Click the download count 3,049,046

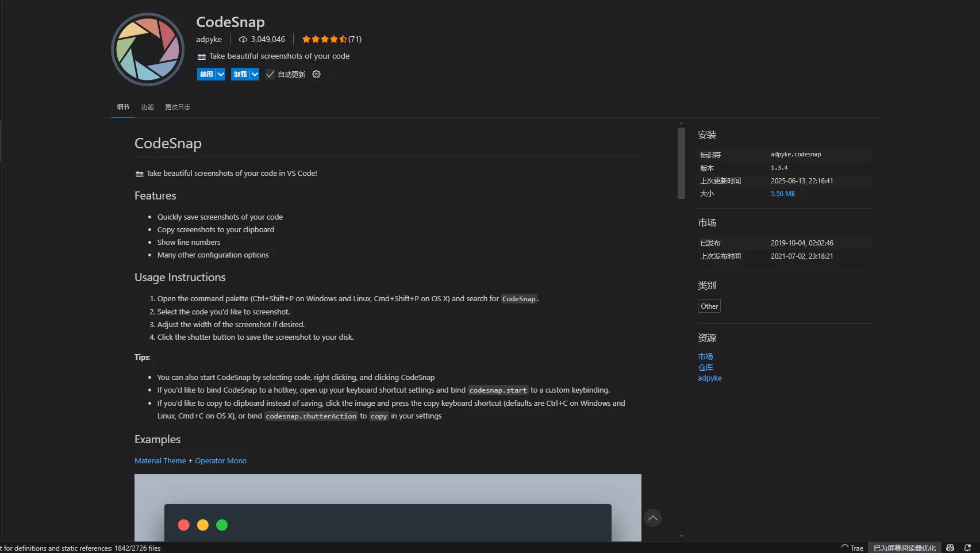click(262, 39)
